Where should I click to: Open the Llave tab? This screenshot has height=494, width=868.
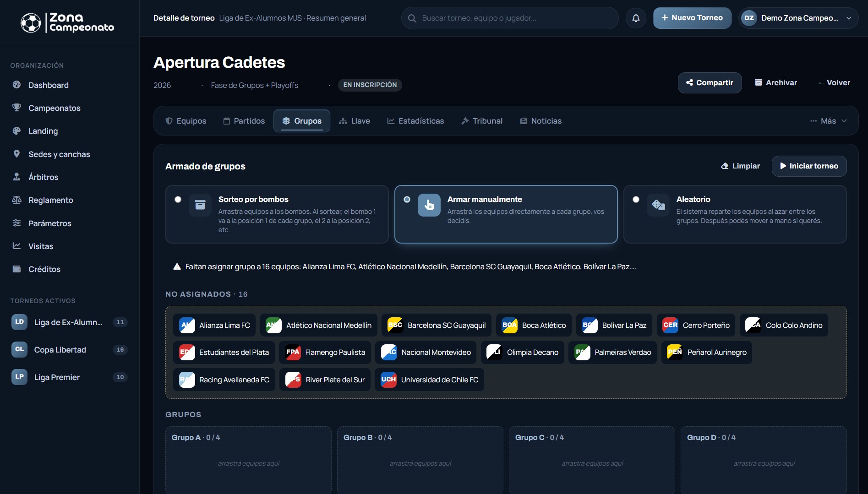[x=355, y=121]
